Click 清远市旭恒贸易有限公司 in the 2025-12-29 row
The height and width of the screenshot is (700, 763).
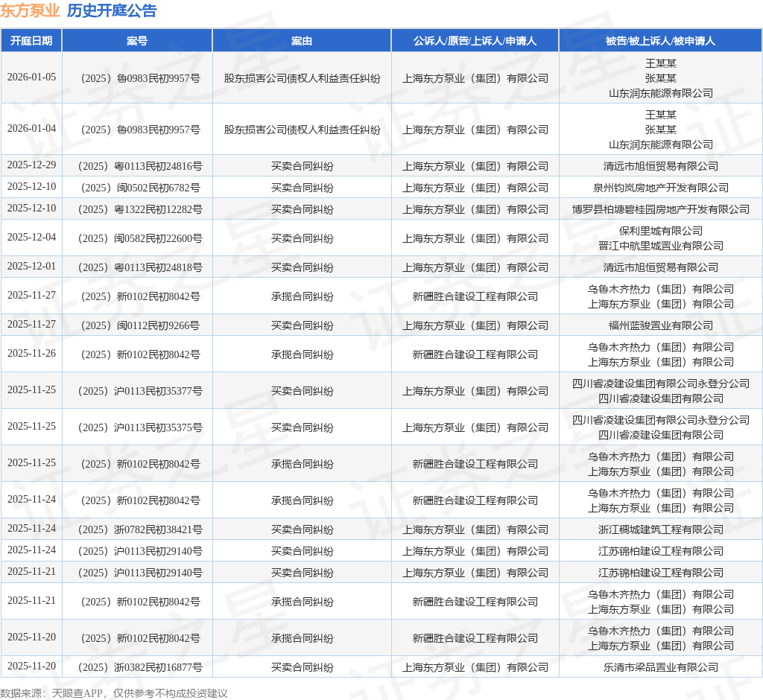pyautogui.click(x=660, y=166)
